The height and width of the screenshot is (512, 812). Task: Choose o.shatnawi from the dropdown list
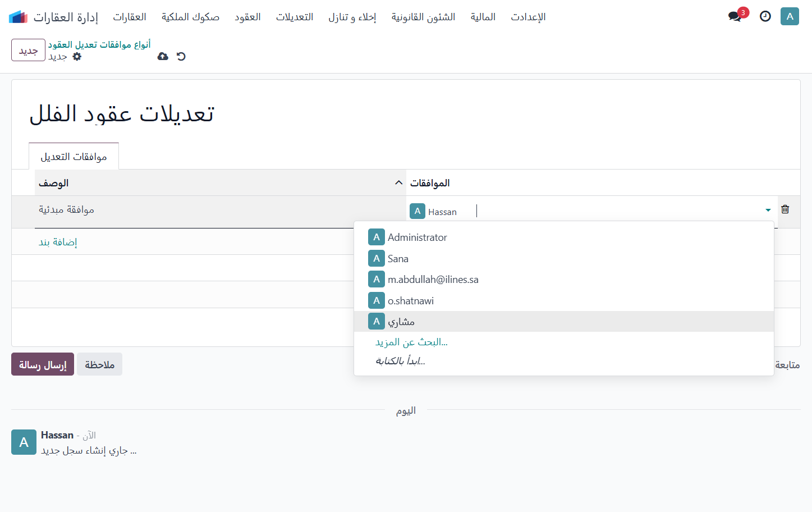[x=564, y=300]
